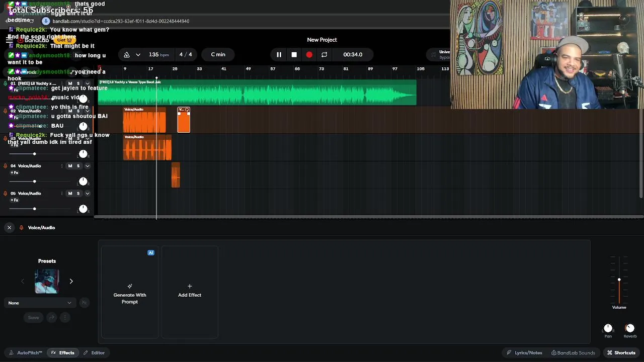
Task: Click track 04 pan knob
Action: [83, 182]
